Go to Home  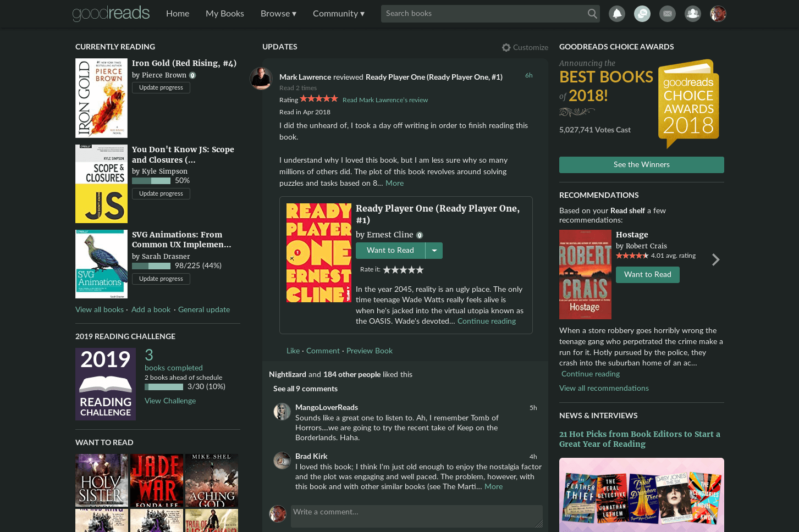tap(178, 14)
